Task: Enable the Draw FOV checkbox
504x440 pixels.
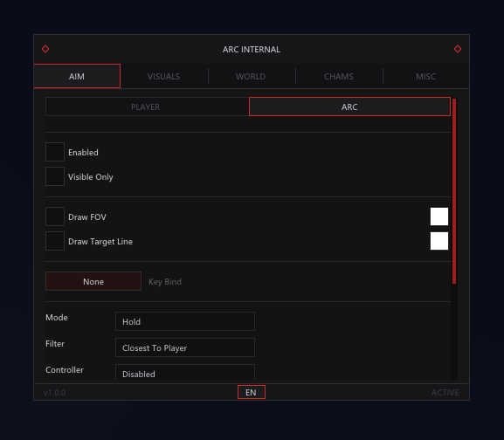Action: pos(55,217)
